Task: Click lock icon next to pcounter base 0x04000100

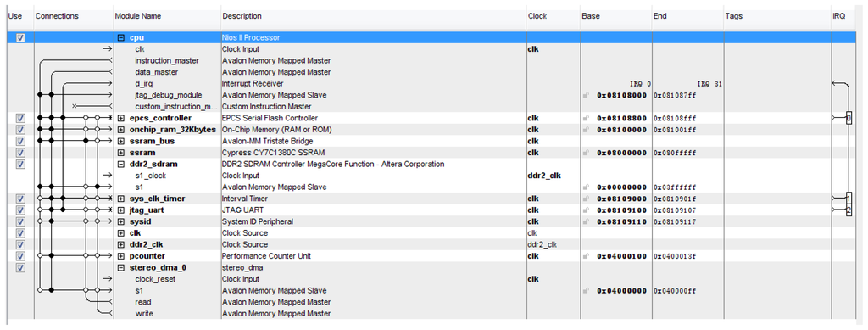Action: click(x=587, y=256)
